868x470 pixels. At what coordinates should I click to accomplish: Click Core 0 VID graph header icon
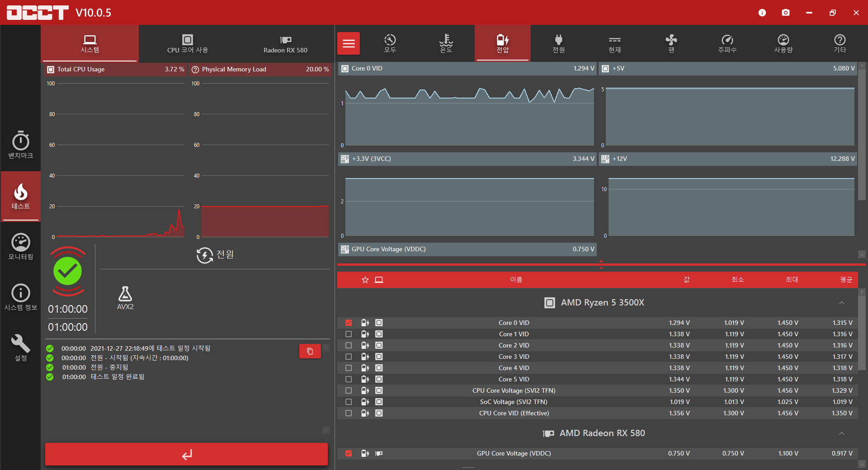(345, 69)
